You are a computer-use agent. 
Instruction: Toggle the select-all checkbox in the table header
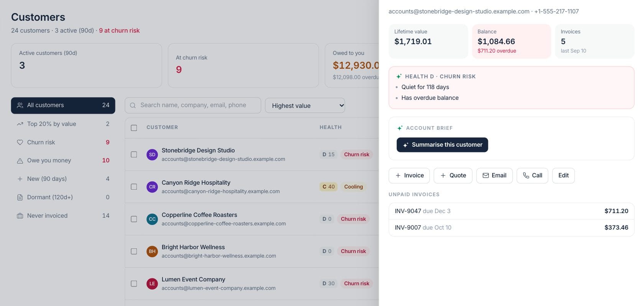click(x=134, y=128)
